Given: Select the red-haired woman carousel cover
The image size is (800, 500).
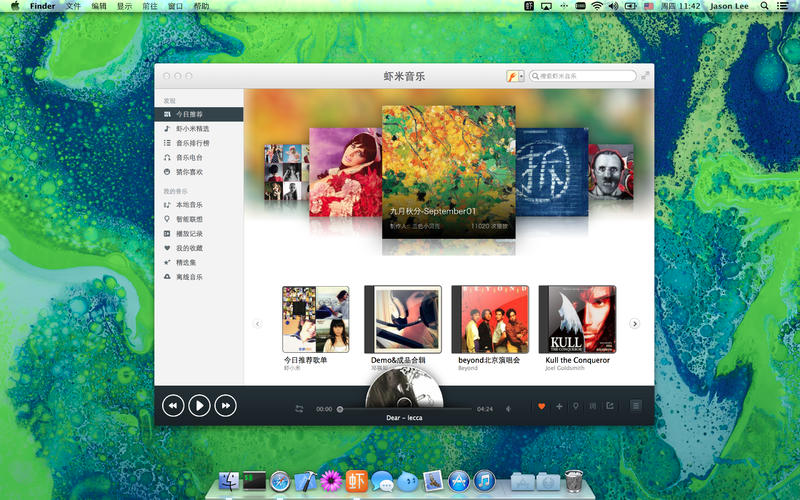Looking at the screenshot, I should coord(345,172).
